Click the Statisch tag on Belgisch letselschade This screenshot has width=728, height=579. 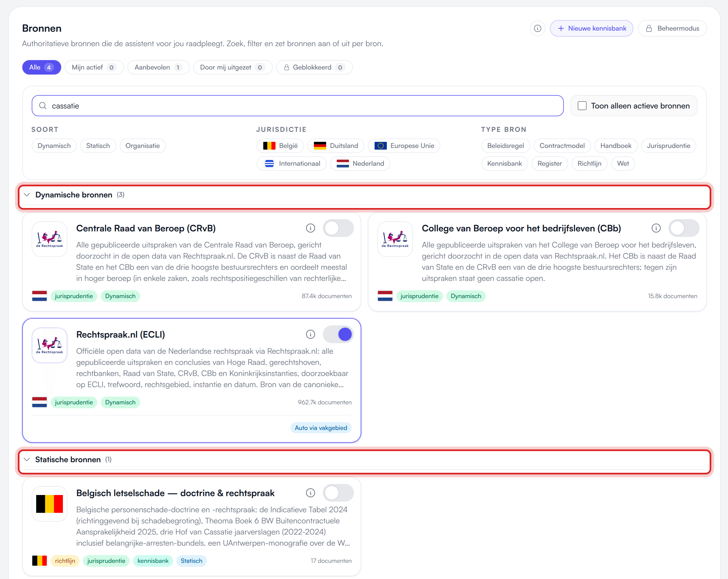[191, 561]
